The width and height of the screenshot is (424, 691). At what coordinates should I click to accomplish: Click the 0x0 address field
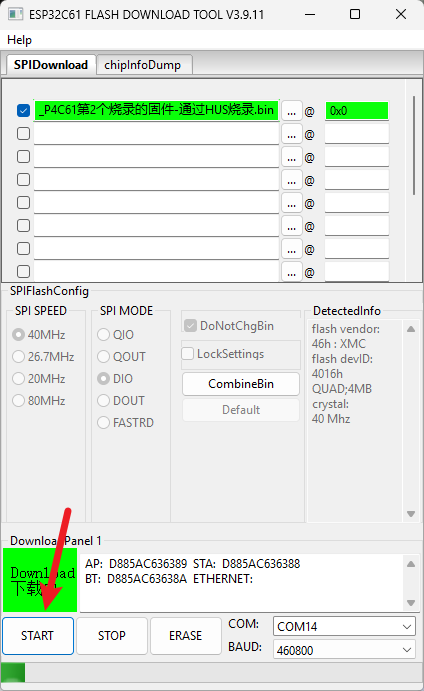pyautogui.click(x=357, y=111)
